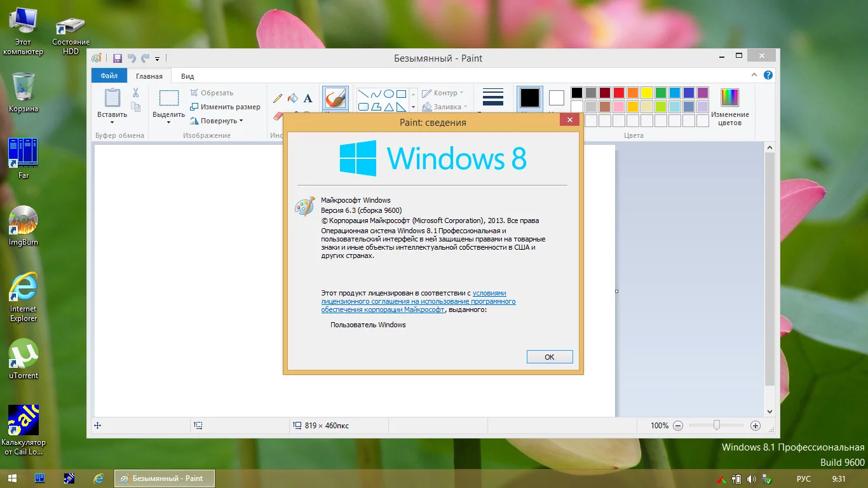Select the Color 1 black swatch
Viewport: 868px width, 488px height.
coord(530,98)
